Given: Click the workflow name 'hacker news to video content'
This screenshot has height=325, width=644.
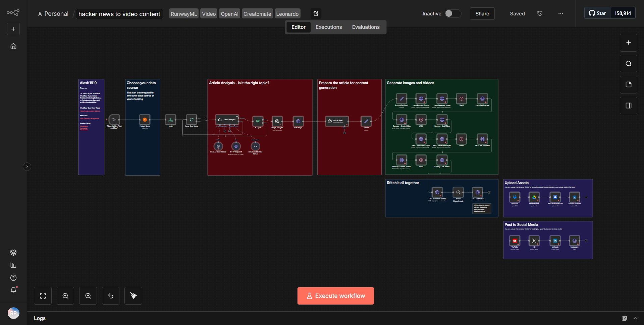Looking at the screenshot, I should (119, 14).
